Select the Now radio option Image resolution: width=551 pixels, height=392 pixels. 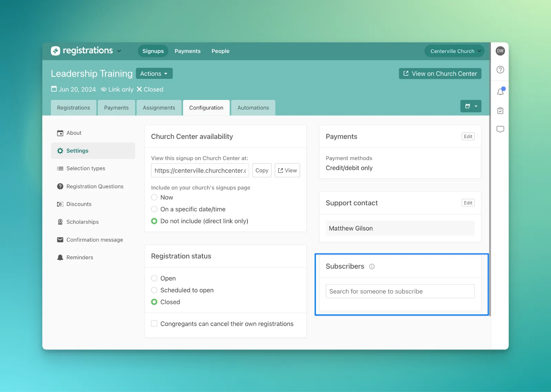154,197
